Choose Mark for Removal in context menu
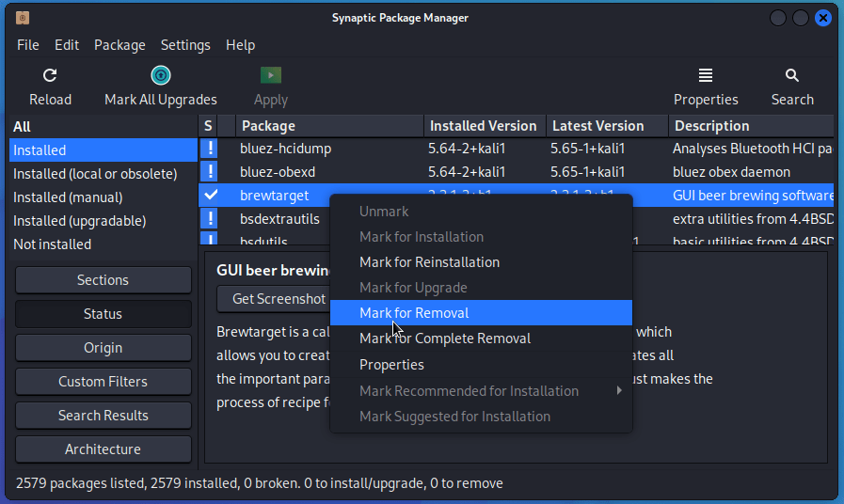844x504 pixels. [414, 313]
